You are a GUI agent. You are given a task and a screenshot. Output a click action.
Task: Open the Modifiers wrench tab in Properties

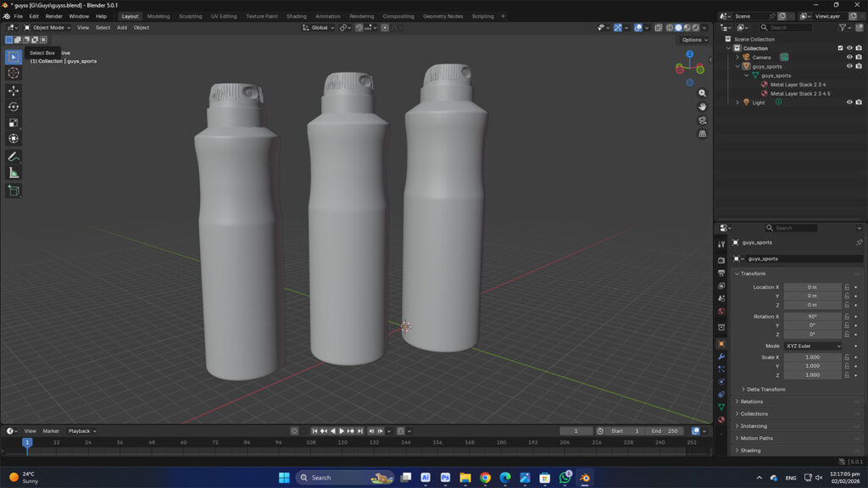(x=721, y=357)
